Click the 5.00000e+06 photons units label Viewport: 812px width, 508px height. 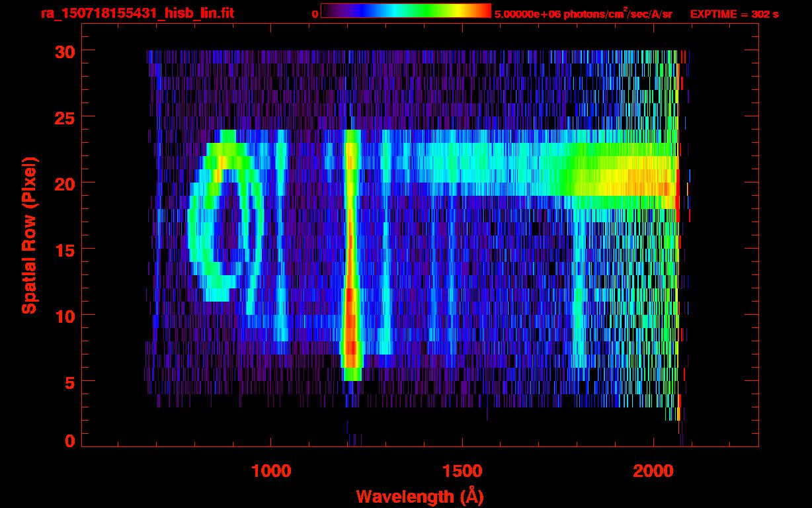[583, 13]
